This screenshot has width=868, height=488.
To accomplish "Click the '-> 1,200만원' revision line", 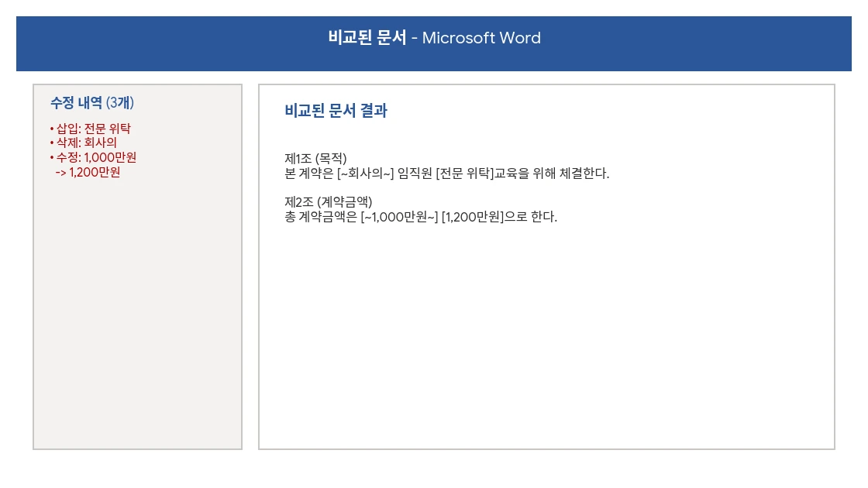I will (88, 172).
